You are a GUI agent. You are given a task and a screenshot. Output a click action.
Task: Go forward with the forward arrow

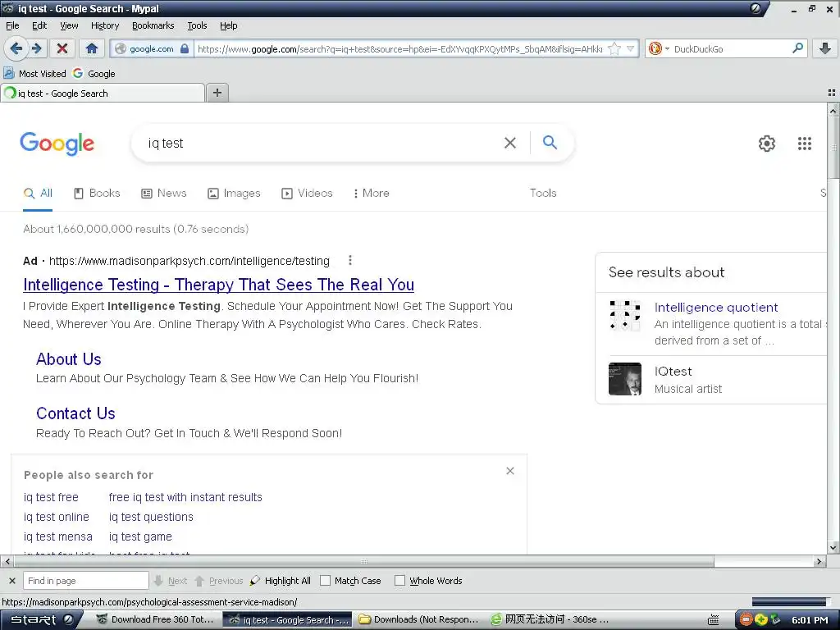point(37,48)
